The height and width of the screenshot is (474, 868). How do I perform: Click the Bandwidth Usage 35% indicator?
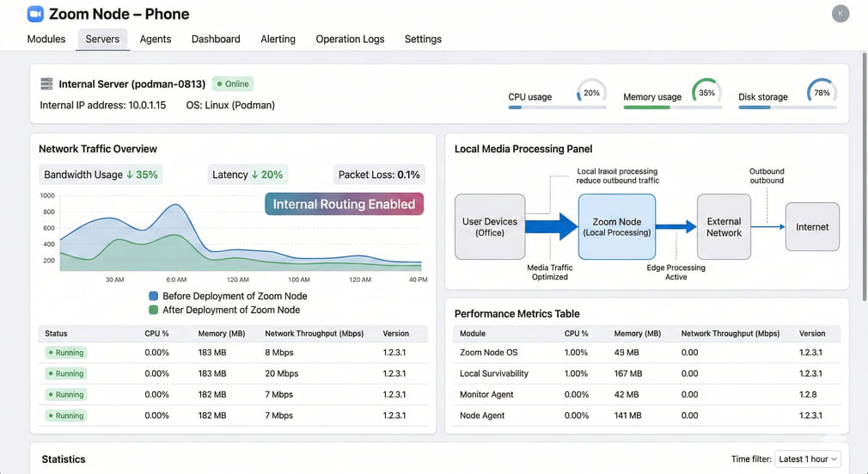pos(101,175)
